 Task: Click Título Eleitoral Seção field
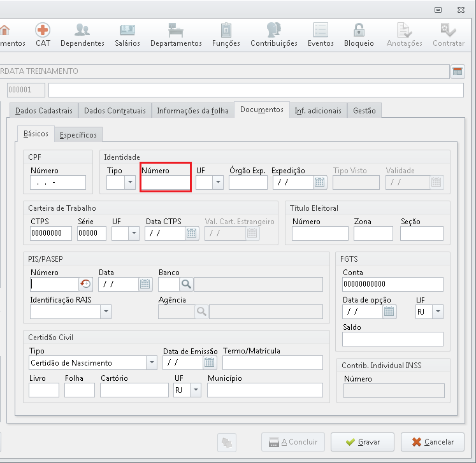[x=422, y=233]
